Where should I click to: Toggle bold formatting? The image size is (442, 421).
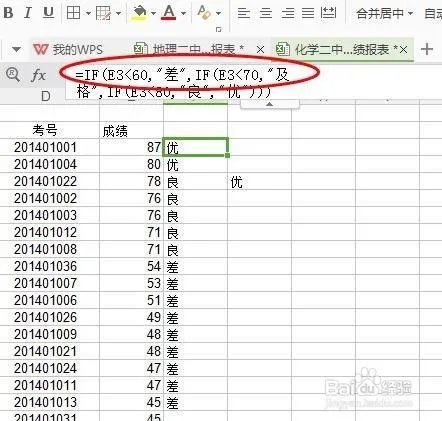coord(8,13)
